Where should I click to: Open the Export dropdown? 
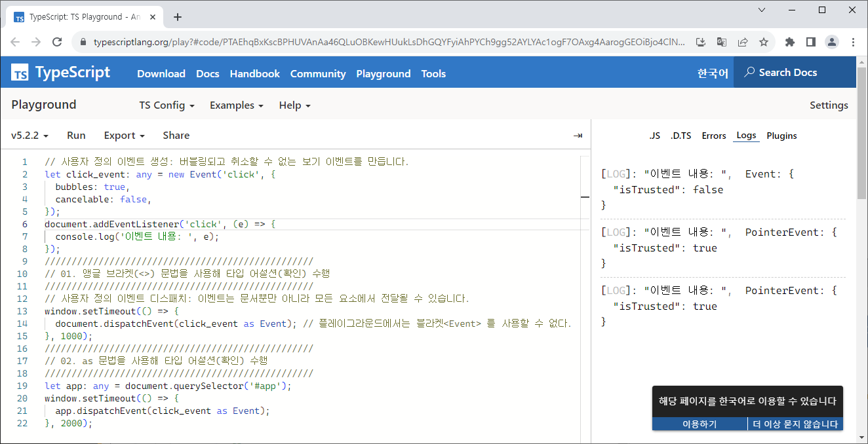click(124, 136)
